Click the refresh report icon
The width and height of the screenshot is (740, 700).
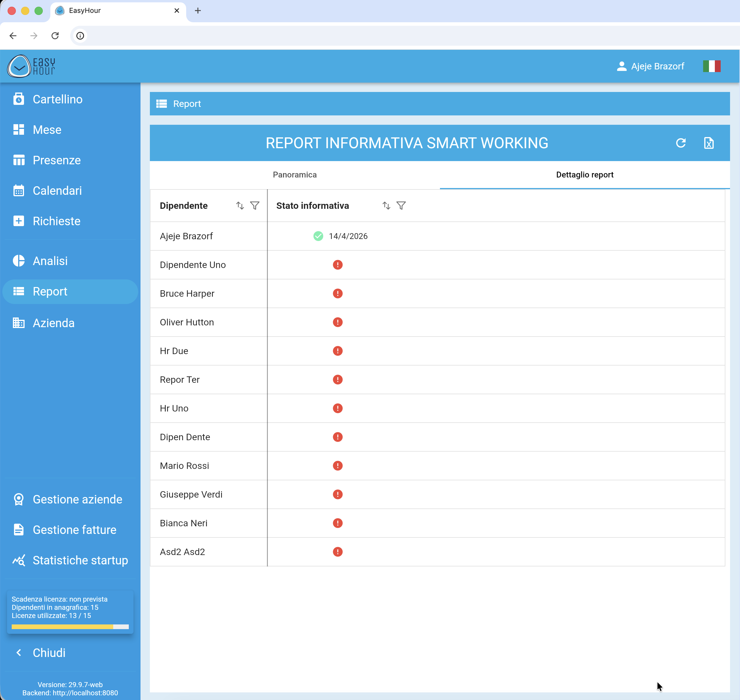(680, 143)
